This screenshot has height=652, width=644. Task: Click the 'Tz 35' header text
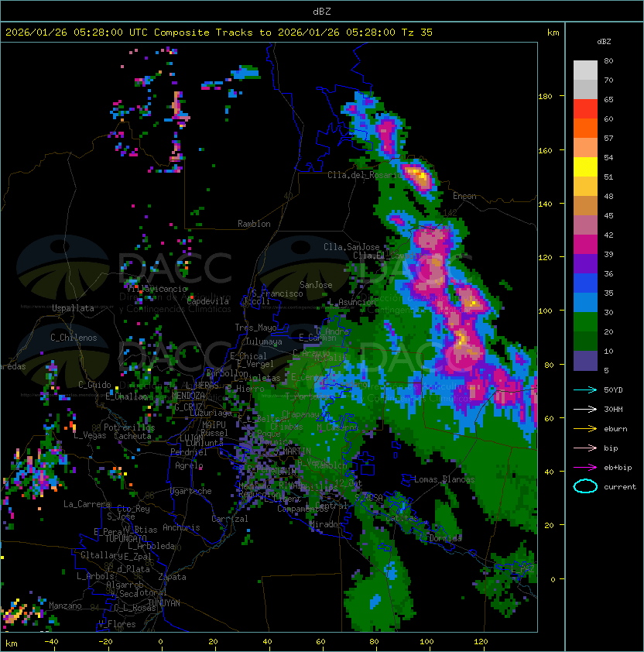(x=417, y=33)
